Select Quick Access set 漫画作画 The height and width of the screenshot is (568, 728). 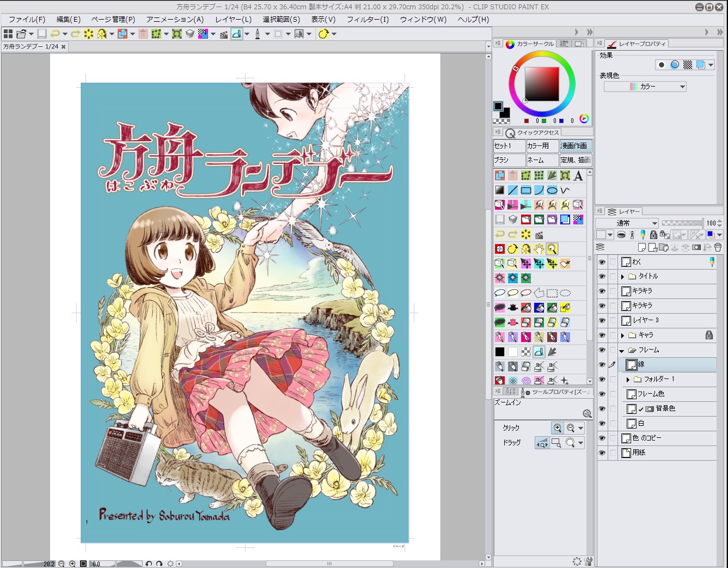click(576, 146)
